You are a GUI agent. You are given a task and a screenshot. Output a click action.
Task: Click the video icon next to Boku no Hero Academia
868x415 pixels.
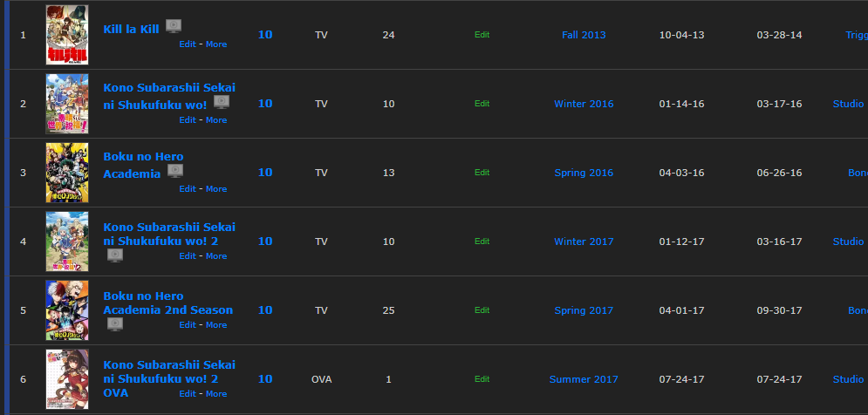[x=175, y=171]
